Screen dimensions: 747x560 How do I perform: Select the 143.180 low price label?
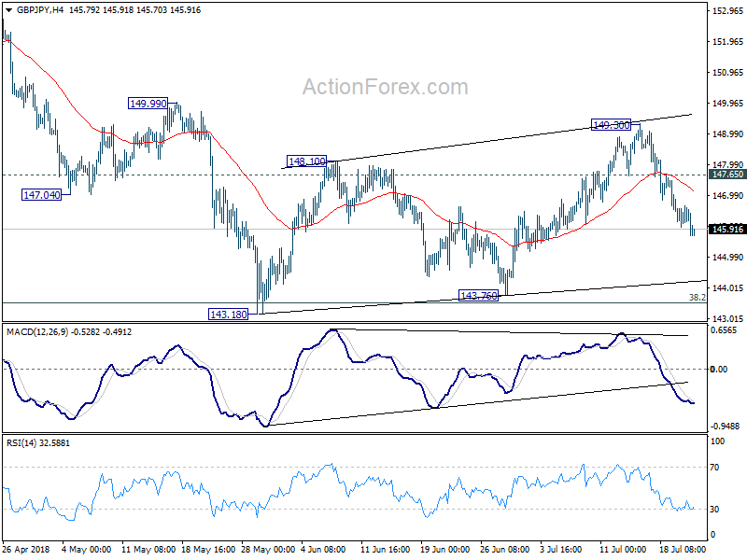click(229, 315)
